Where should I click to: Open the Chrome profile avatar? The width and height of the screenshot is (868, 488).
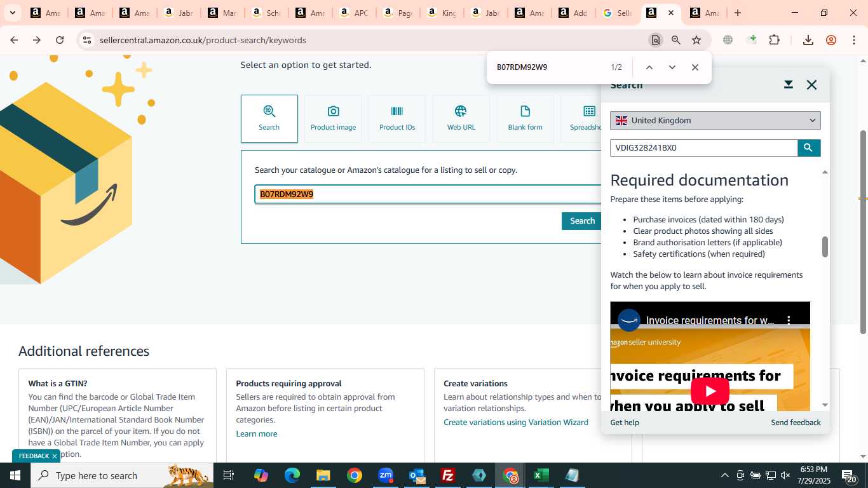click(x=831, y=40)
